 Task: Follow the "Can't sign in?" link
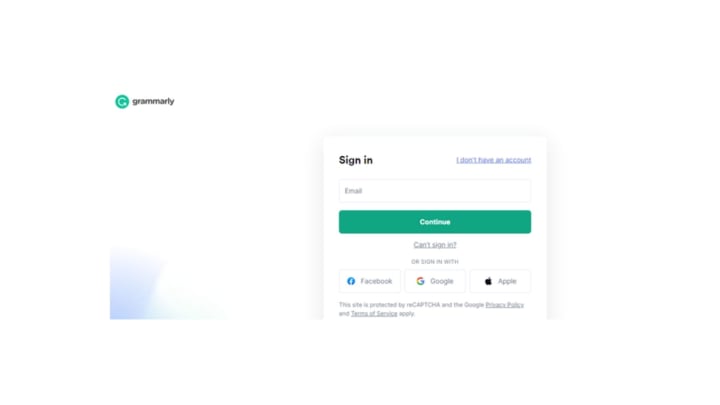click(435, 245)
